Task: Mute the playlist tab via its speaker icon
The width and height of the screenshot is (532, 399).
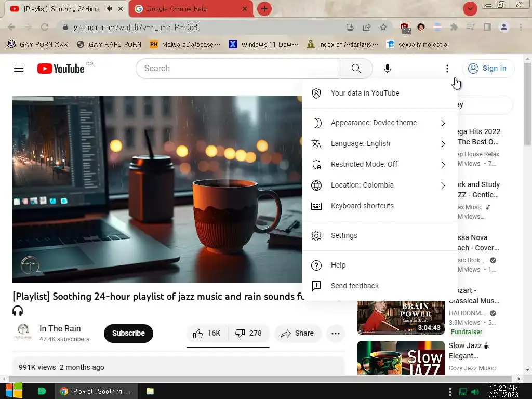Action: pos(109,9)
